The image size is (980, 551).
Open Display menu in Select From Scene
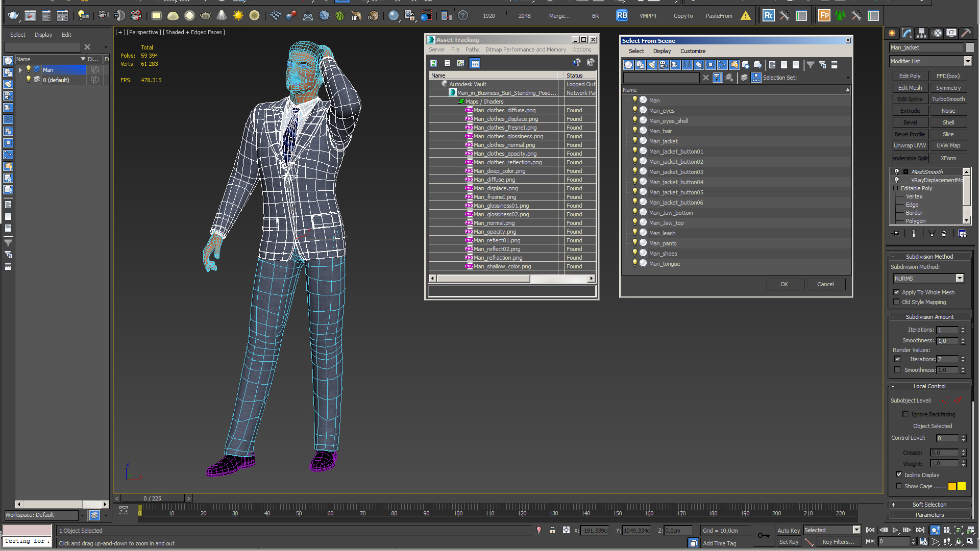tap(661, 51)
